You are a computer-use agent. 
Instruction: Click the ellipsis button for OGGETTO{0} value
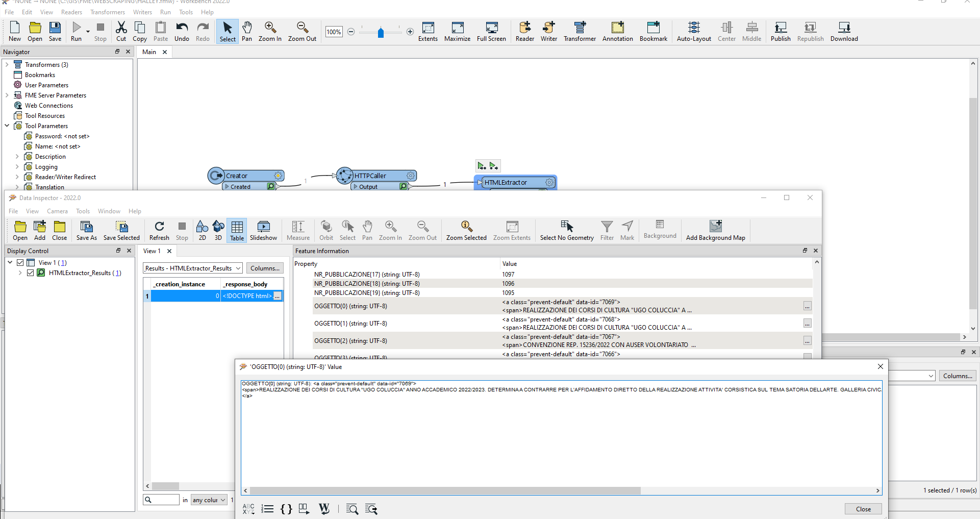click(807, 306)
